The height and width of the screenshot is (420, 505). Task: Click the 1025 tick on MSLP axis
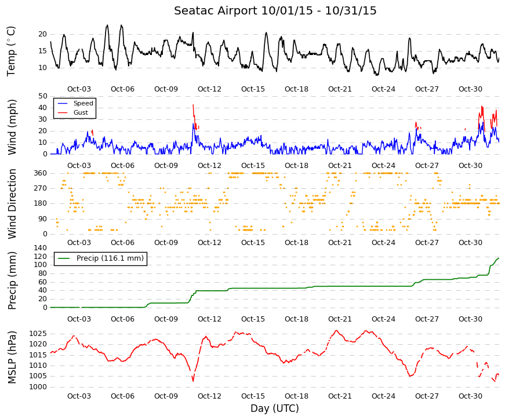coord(38,334)
